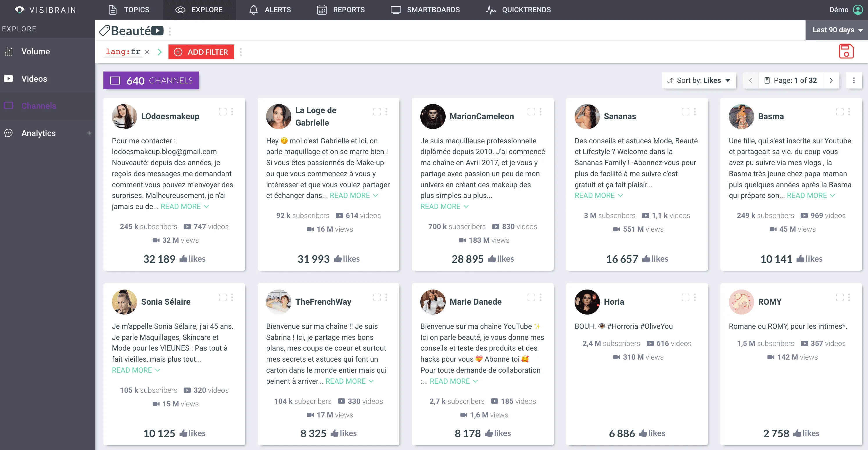The height and width of the screenshot is (450, 868).
Task: Select the TheFrenchWay card checkbox
Action: coord(377,297)
